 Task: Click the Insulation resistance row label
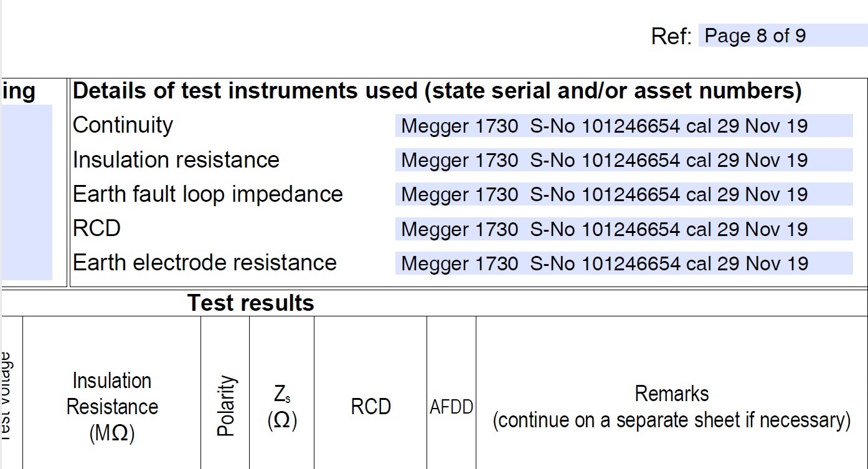tap(176, 160)
